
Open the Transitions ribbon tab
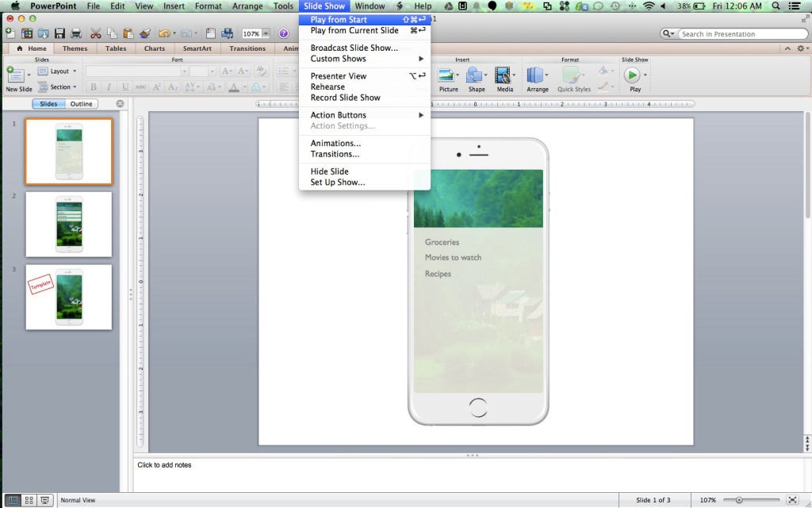click(x=247, y=48)
